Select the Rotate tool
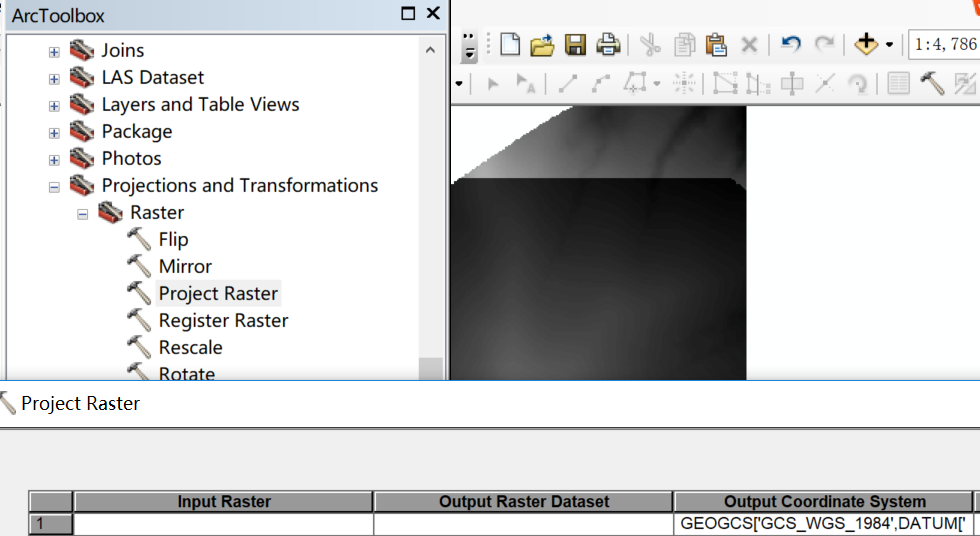Viewport: 980px width, 536px height. (858, 83)
